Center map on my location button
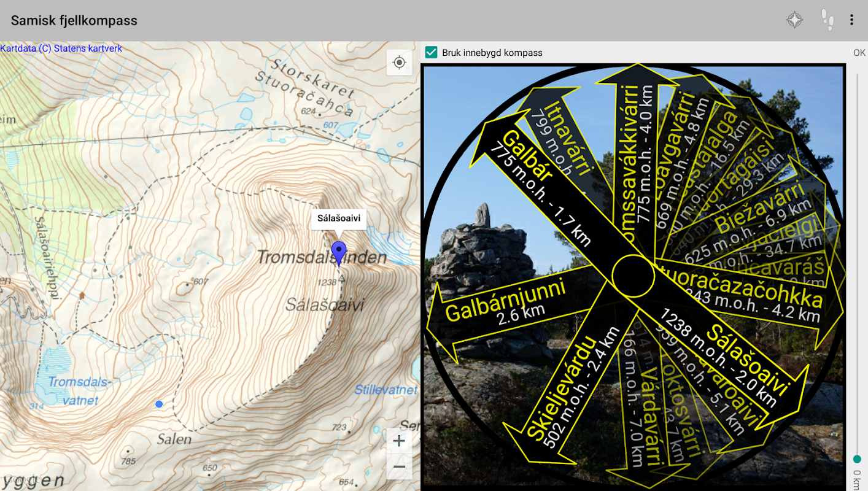The height and width of the screenshot is (491, 868). [x=400, y=63]
